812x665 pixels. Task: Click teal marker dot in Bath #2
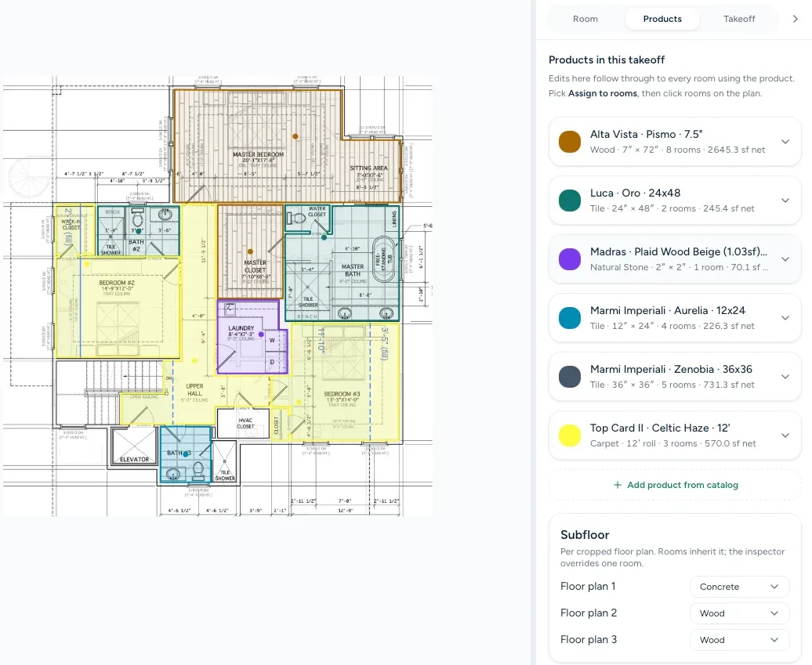[138, 231]
